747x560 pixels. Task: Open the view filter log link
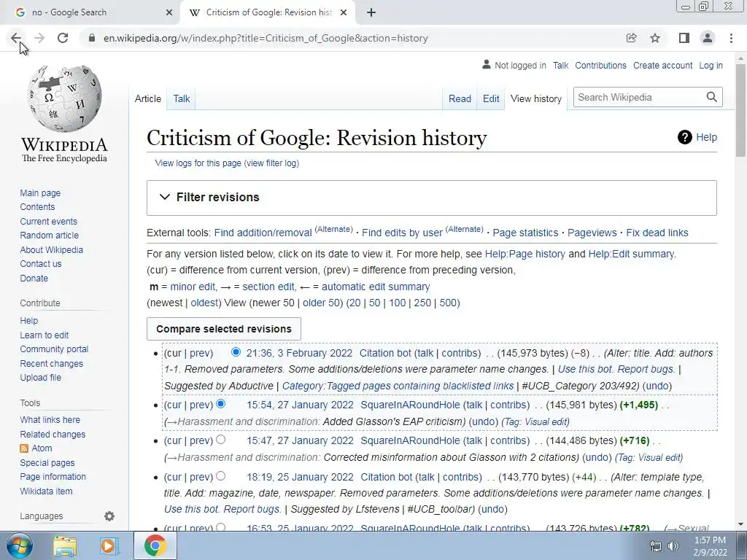coord(271,163)
